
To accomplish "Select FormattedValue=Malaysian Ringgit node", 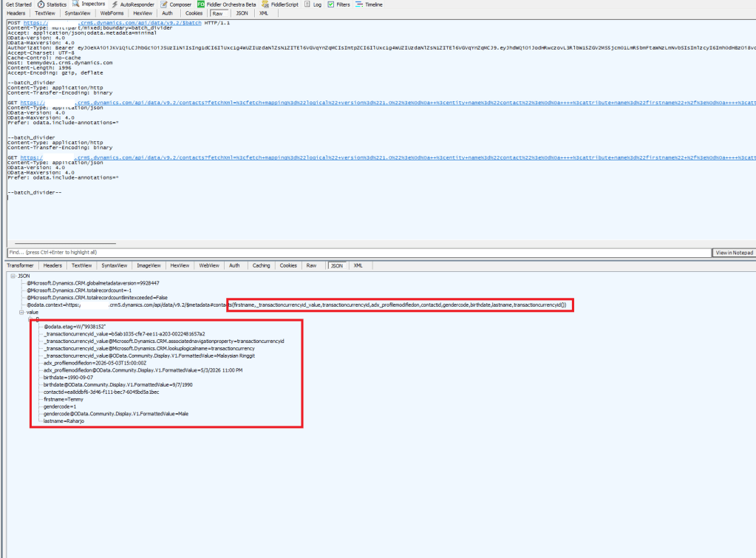I will (x=149, y=355).
